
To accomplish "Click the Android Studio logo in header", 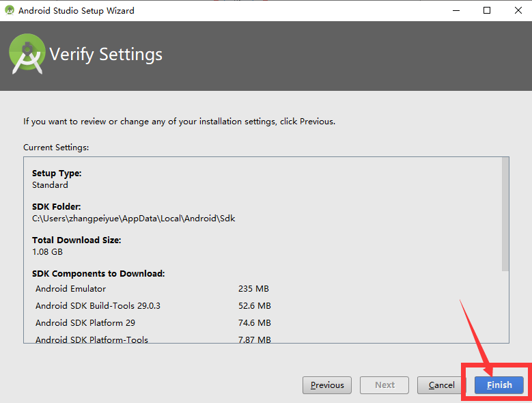I will [x=27, y=53].
